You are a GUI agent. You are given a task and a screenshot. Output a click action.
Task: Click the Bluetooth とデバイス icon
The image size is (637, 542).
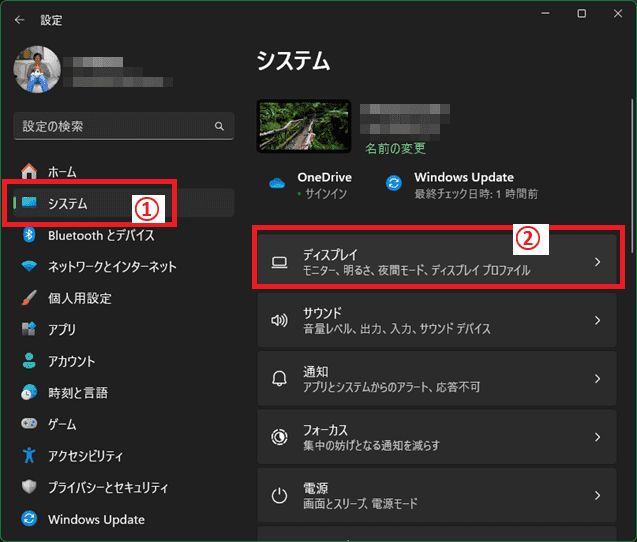tap(29, 235)
